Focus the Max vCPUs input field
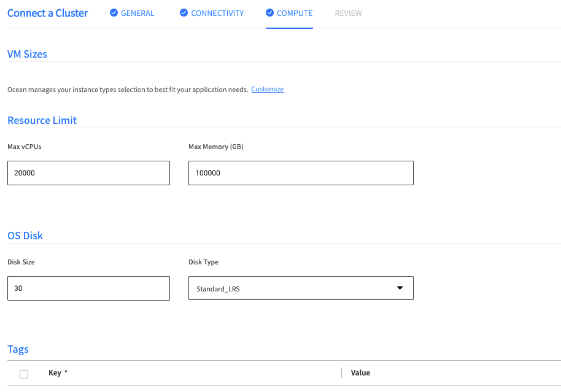The height and width of the screenshot is (392, 561). (x=88, y=173)
